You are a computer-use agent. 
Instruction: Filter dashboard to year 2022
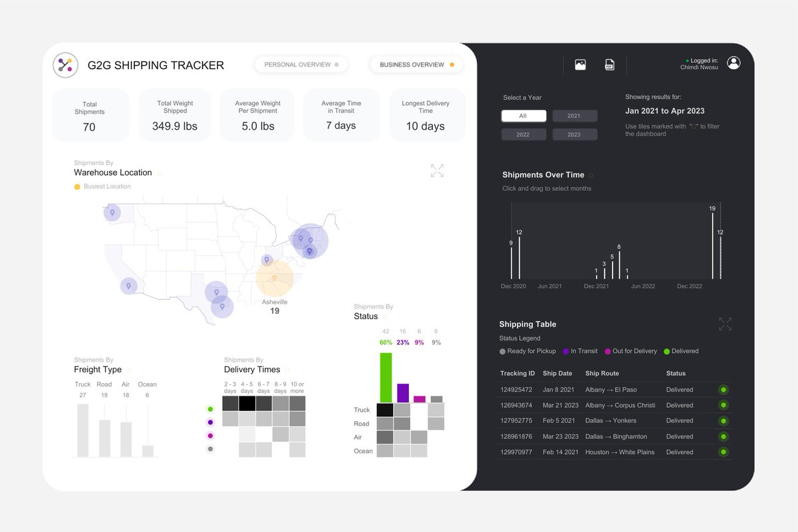[x=523, y=134]
